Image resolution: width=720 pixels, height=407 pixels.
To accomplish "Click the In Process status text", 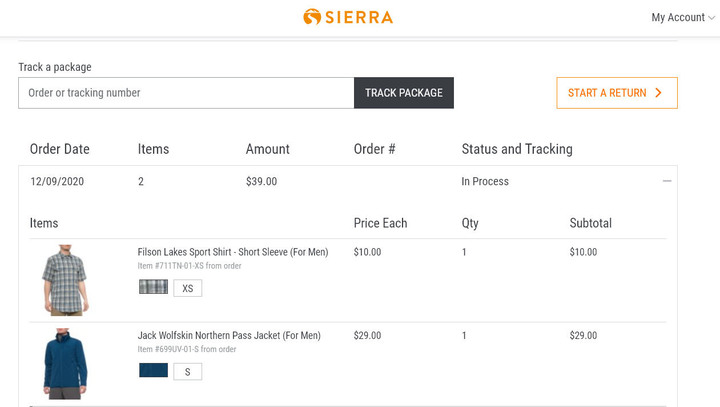I will (x=485, y=181).
